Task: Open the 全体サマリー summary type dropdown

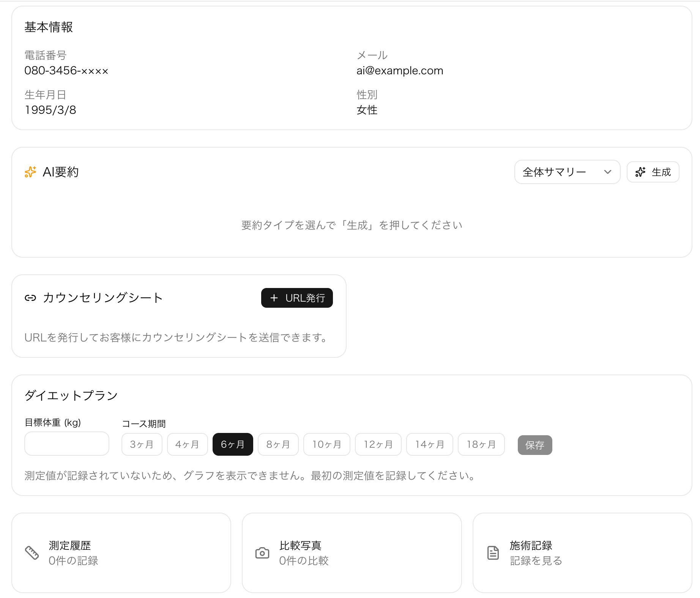Action: tap(567, 172)
